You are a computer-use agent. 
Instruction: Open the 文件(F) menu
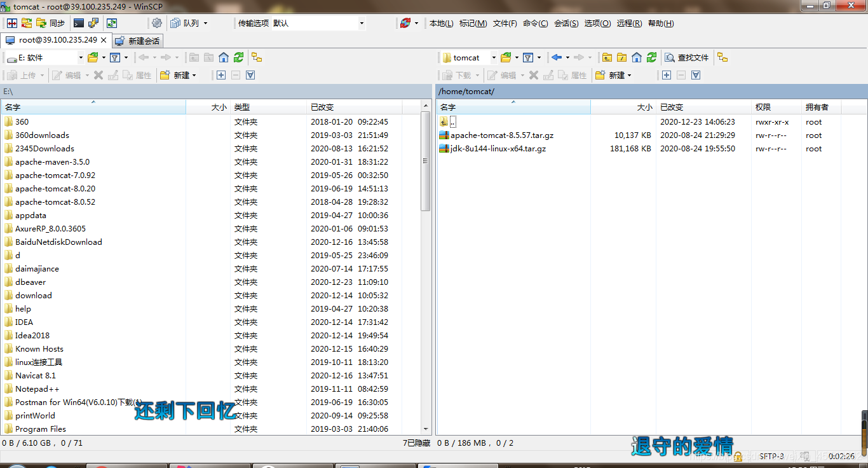pyautogui.click(x=505, y=24)
